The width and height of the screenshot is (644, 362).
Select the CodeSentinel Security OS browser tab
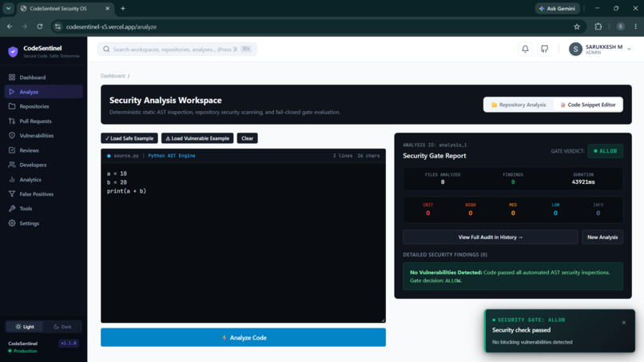pos(65,8)
